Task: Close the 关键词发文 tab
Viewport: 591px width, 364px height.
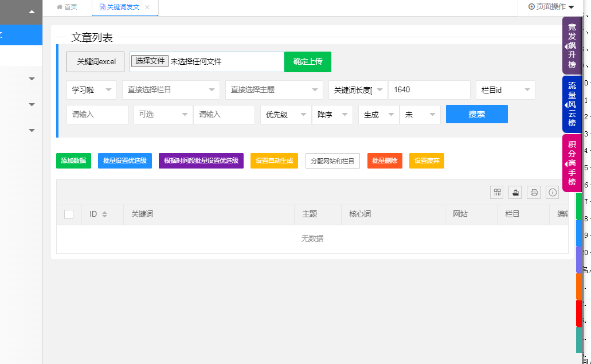Action: 147,7
